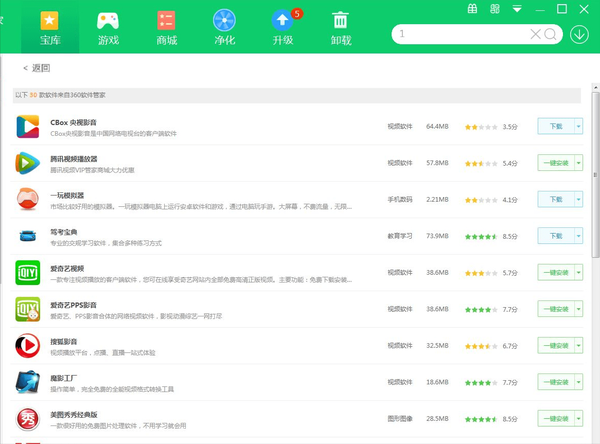
Task: Expand install options arrow for 魔影工厂
Action: (x=579, y=382)
